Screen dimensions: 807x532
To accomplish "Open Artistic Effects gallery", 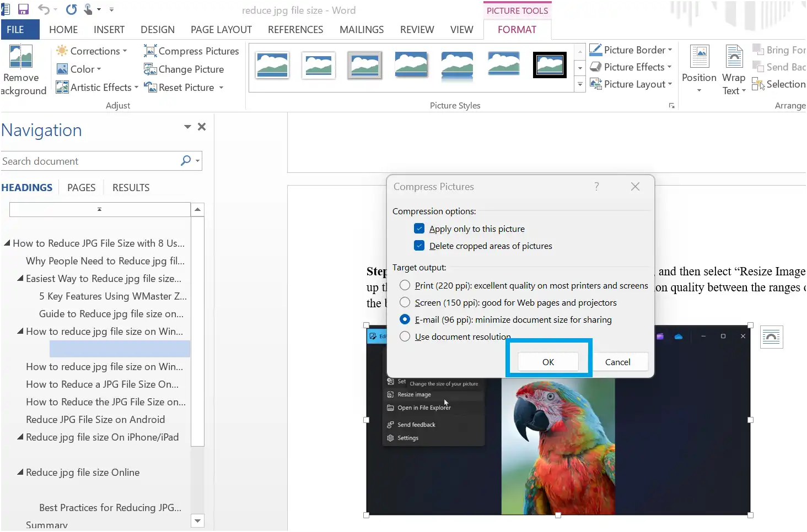I will point(97,87).
